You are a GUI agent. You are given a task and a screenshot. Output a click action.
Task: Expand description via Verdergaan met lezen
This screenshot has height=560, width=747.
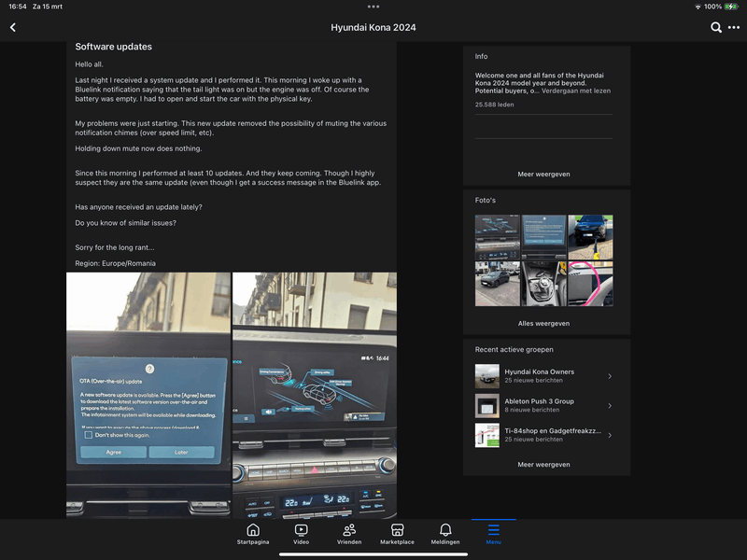click(x=576, y=91)
